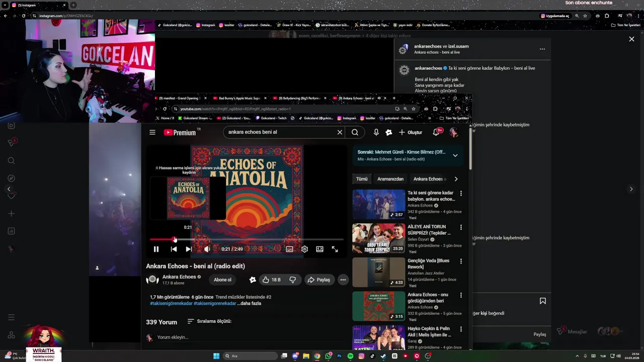
Task: Open options for Ta ki seni video
Action: click(x=461, y=193)
